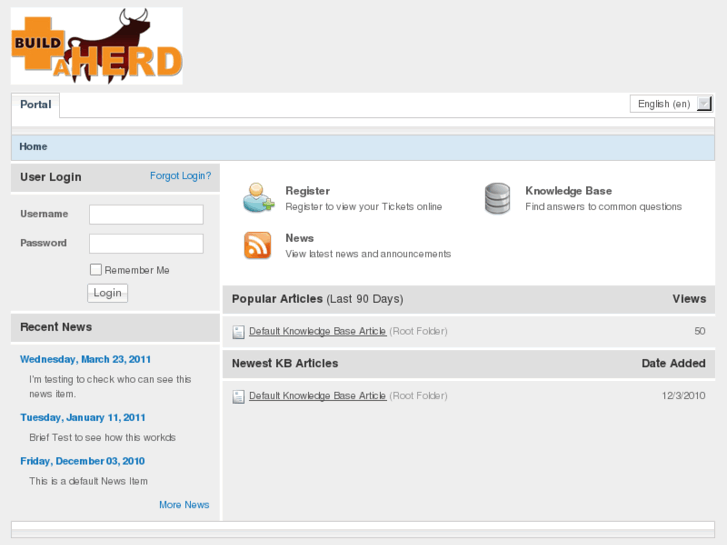
Task: Click the Register user icon
Action: (x=258, y=198)
